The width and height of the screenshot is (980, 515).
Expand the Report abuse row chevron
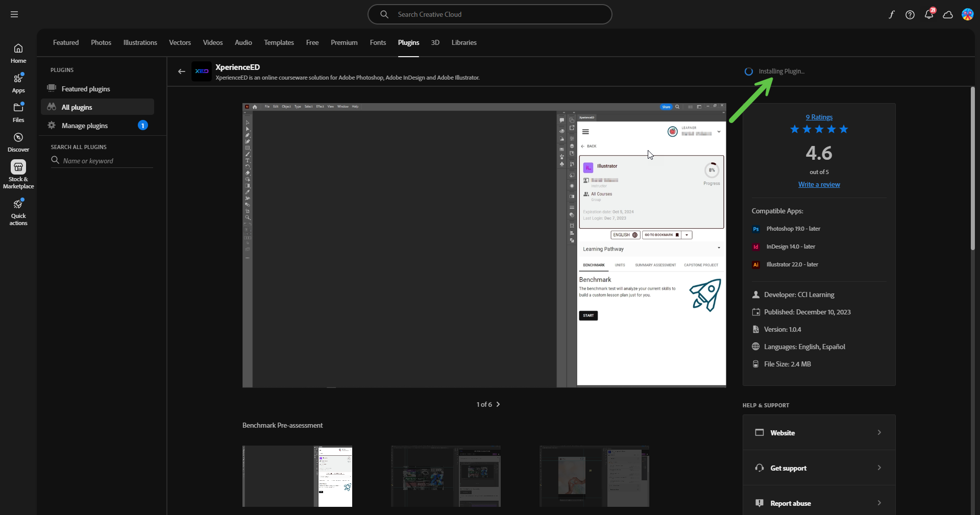tap(879, 503)
